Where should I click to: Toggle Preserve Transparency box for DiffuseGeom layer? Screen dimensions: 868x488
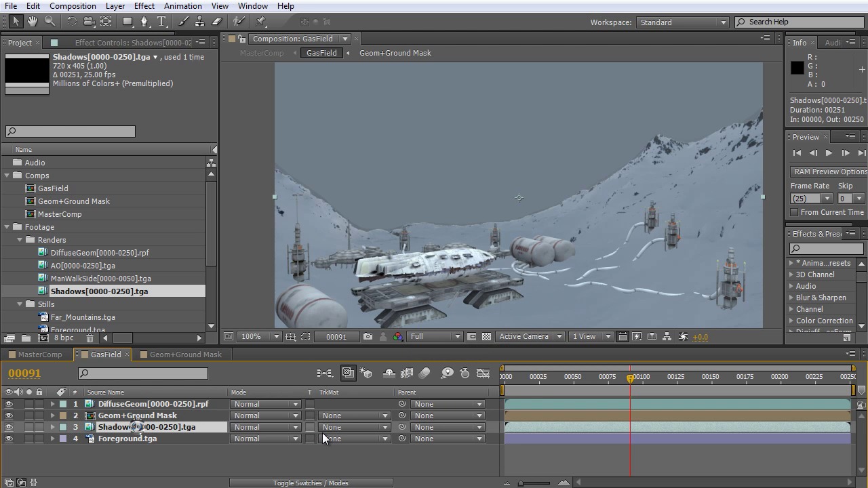310,404
